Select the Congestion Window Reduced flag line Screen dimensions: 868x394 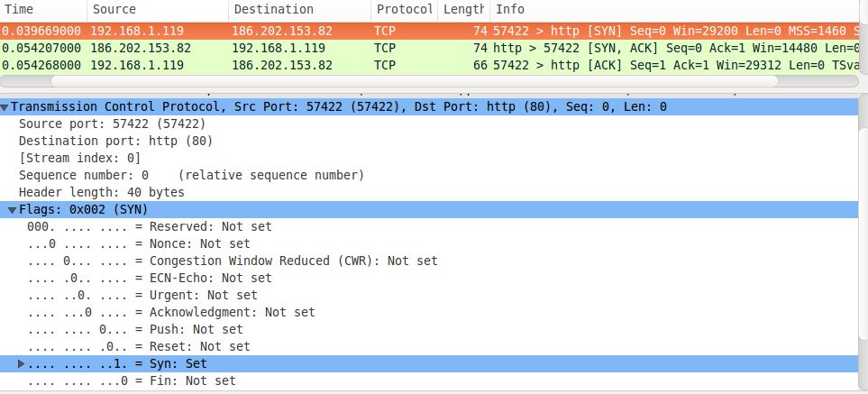coord(233,261)
